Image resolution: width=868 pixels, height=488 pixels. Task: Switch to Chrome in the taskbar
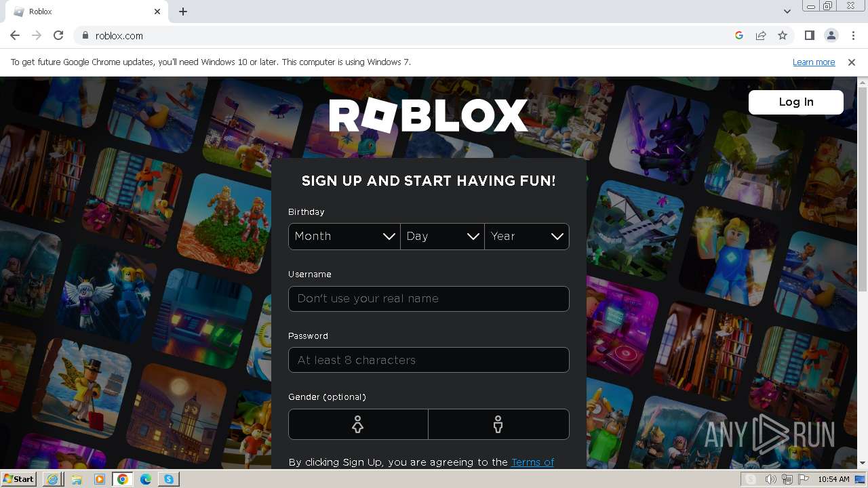[x=122, y=479]
